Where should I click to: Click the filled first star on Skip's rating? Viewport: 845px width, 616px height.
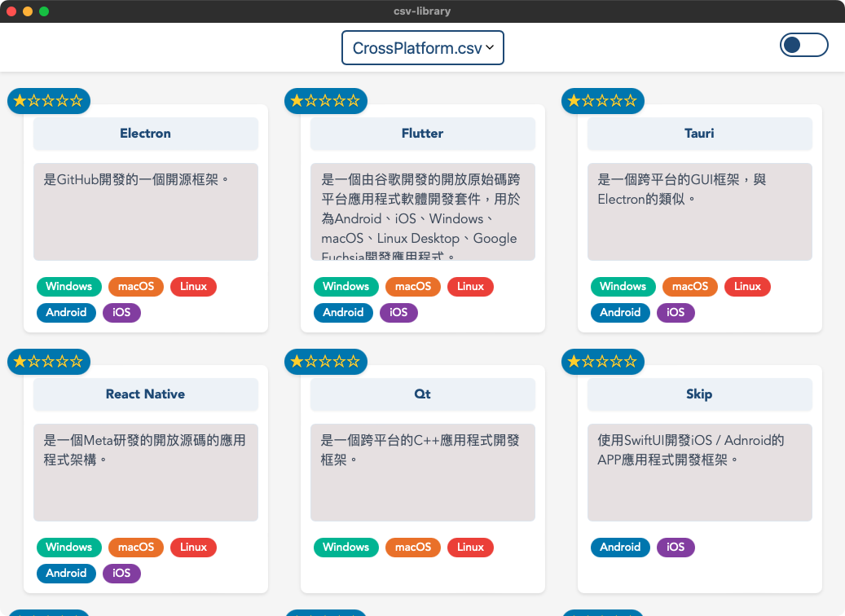pos(574,362)
